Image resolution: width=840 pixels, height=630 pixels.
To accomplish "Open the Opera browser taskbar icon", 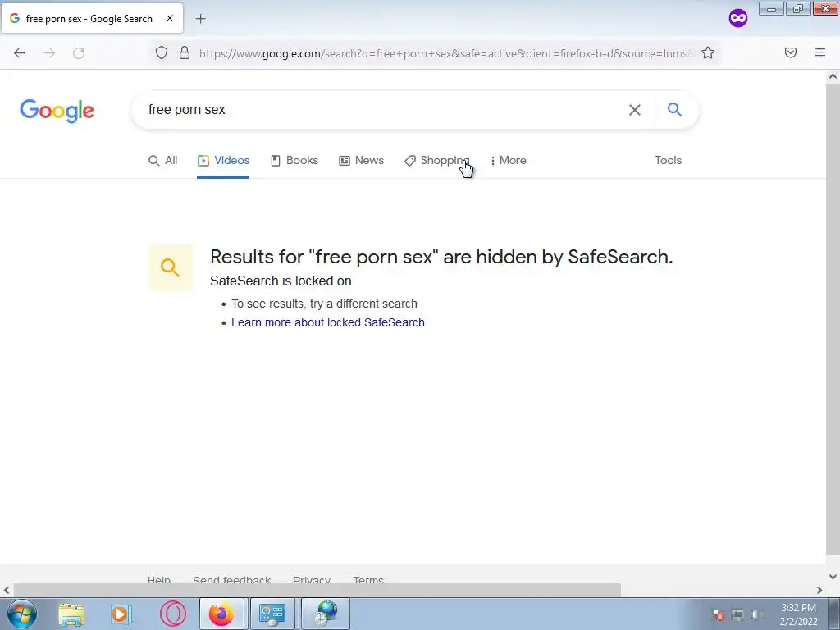I will coord(172,614).
